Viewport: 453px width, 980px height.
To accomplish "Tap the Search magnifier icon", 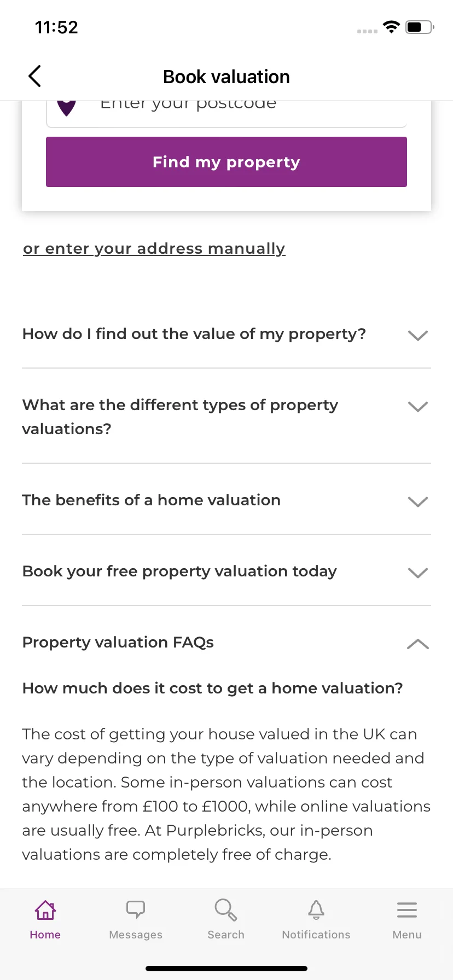I will [x=226, y=909].
